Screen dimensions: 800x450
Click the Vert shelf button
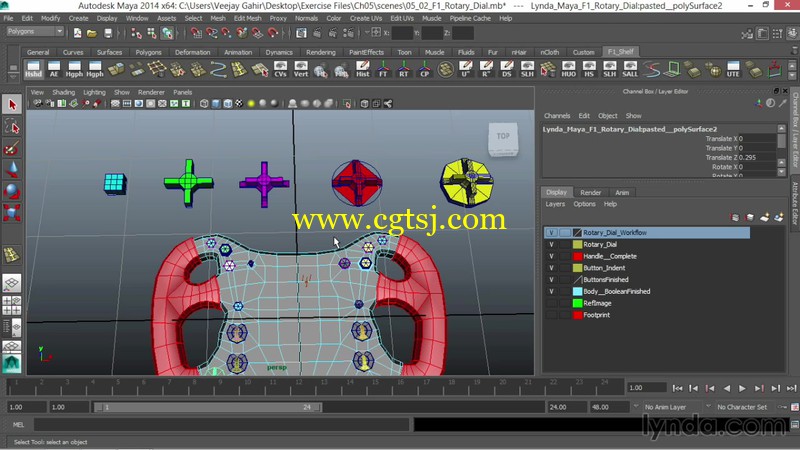click(x=301, y=69)
